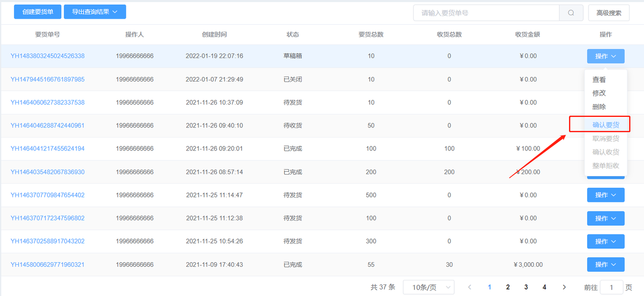Open 操作 dropdown for 2021-11-25 10:54:26 row
Screen dimensions: 644x296
point(606,241)
